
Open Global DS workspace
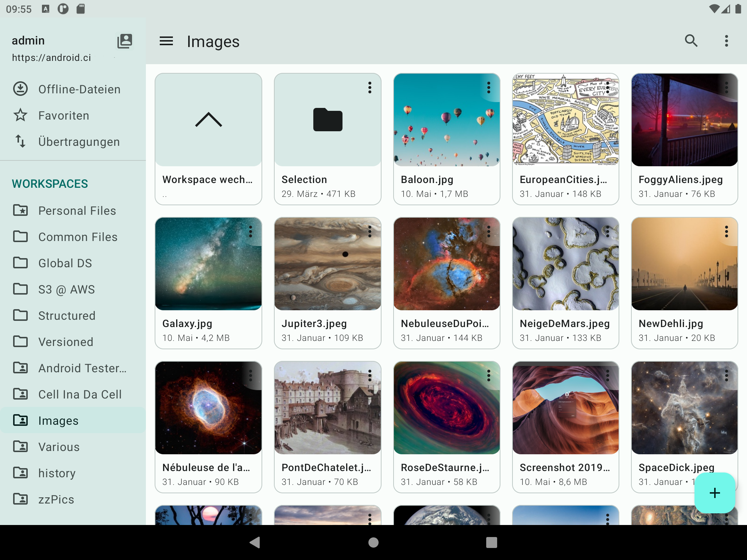(73, 263)
